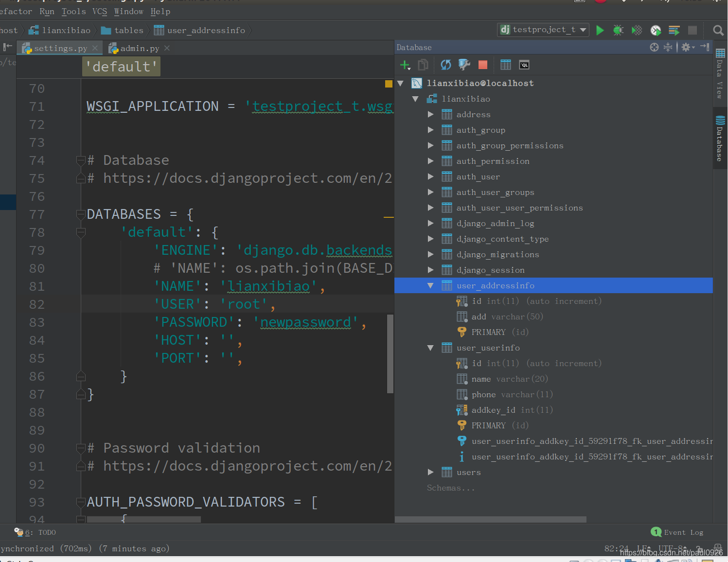Click the yellow warning marker in editor stripe

[x=389, y=84]
